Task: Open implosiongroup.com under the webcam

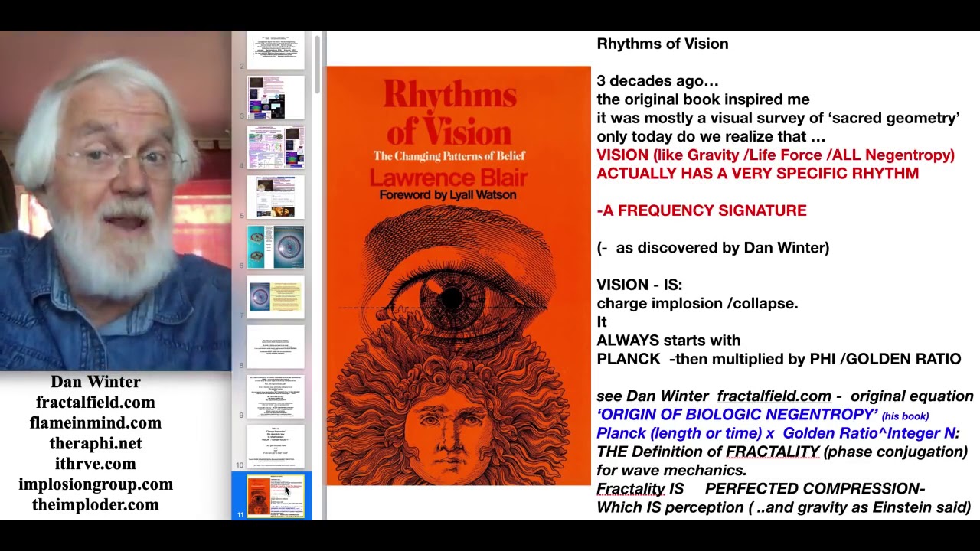Action: click(96, 484)
